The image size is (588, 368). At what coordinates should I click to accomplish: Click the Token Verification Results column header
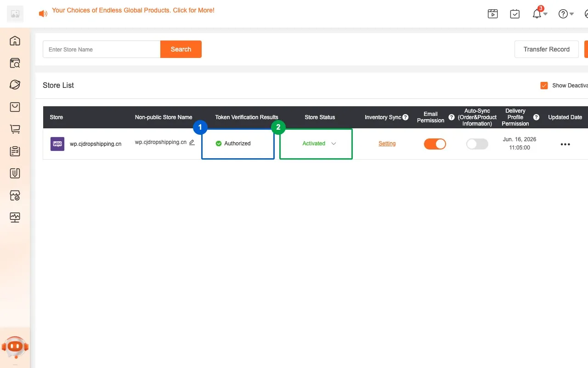247,117
